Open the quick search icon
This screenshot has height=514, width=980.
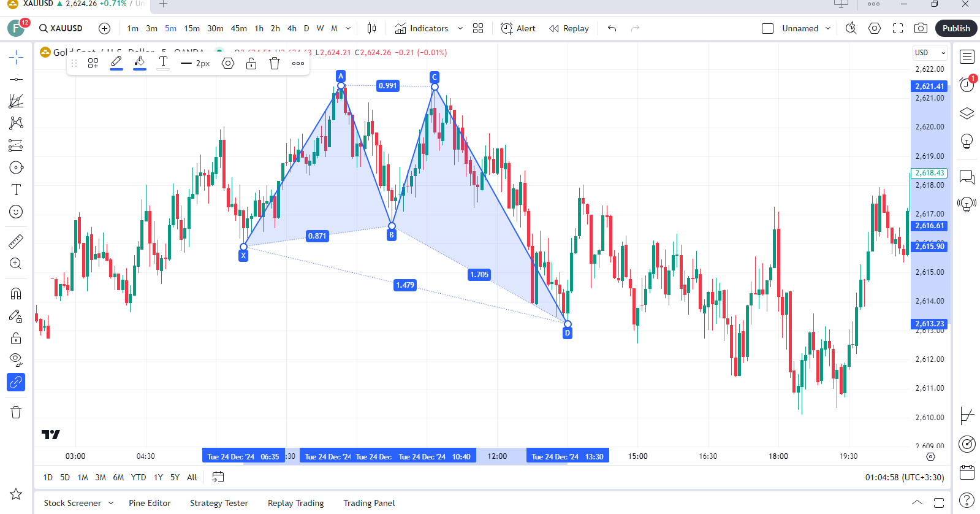(x=851, y=28)
